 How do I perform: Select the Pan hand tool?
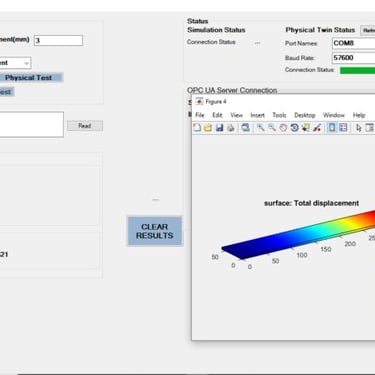283,128
